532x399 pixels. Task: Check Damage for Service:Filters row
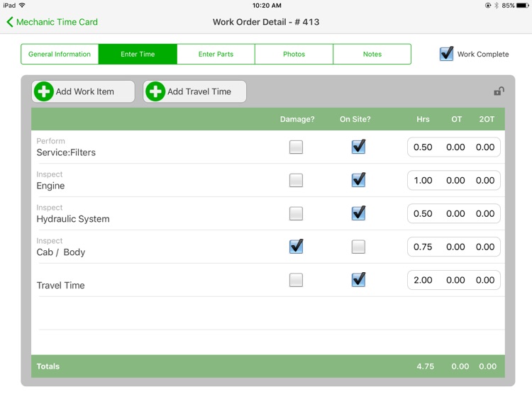click(296, 147)
